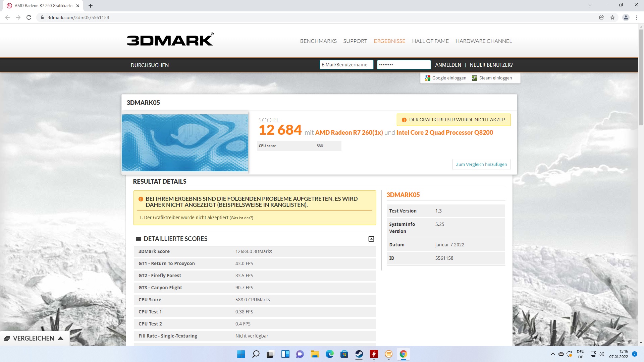Collapse the Detaillierte Scores section

[x=371, y=239]
